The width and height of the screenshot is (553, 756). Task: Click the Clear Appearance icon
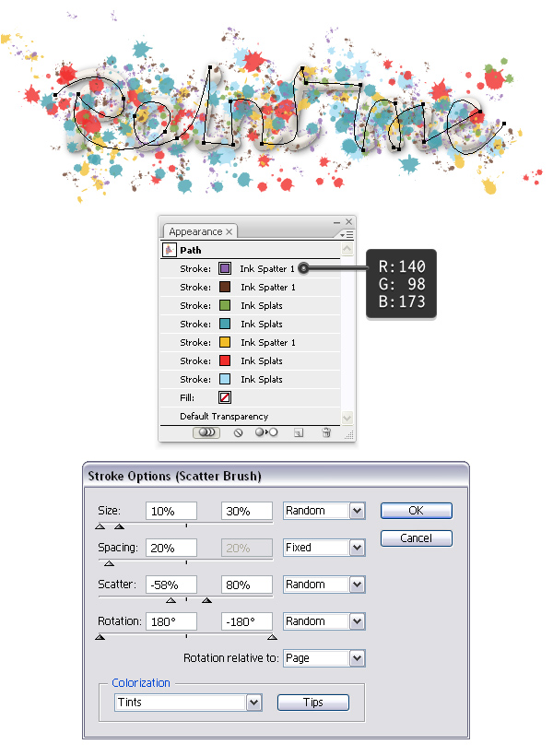238,432
